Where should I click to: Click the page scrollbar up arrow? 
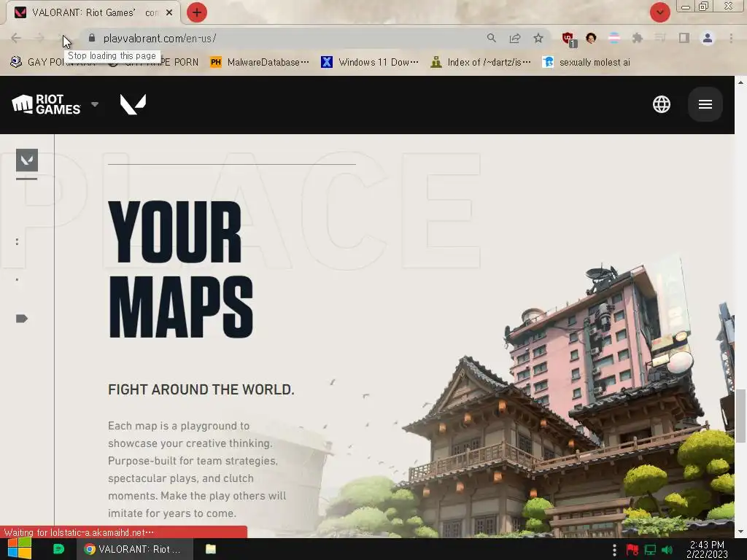[x=740, y=82]
